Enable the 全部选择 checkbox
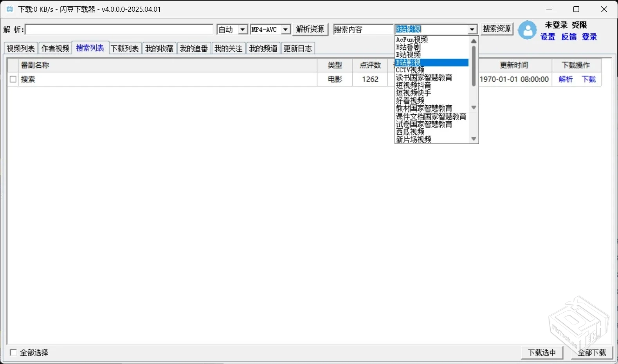This screenshot has height=364, width=618. pyautogui.click(x=13, y=352)
